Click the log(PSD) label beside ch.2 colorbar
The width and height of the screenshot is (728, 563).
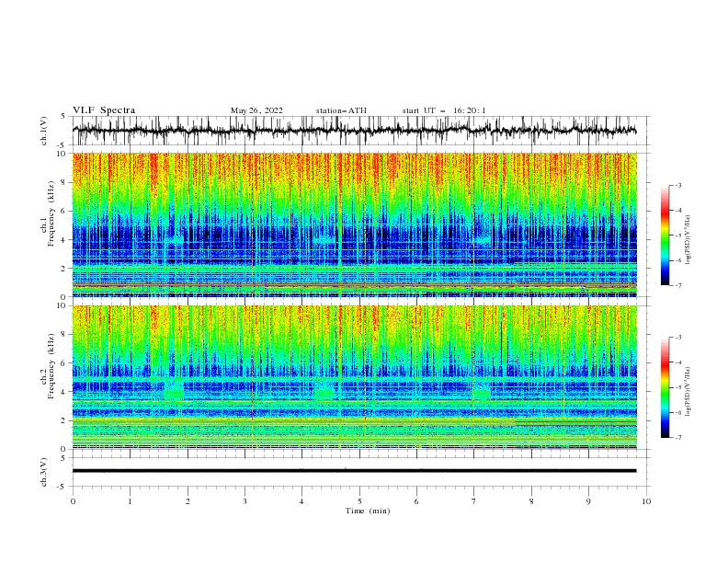point(688,392)
